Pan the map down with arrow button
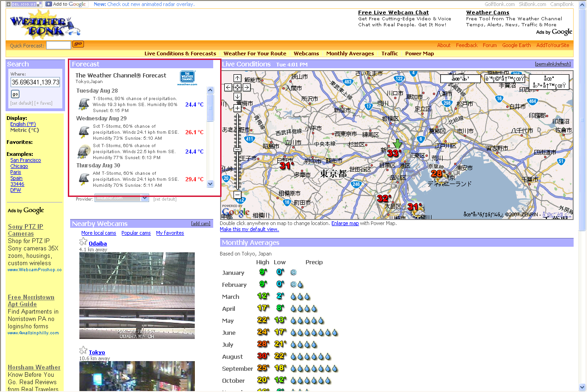This screenshot has height=392, width=587. [237, 96]
